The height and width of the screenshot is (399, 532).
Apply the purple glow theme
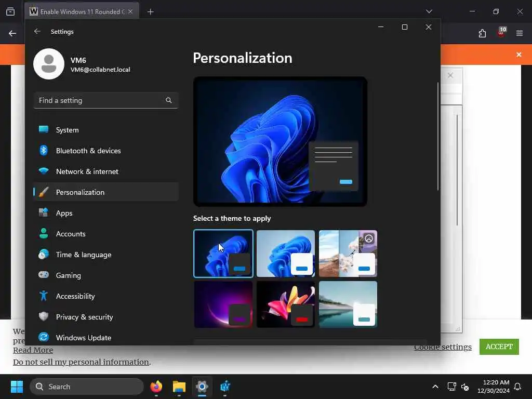click(x=223, y=304)
